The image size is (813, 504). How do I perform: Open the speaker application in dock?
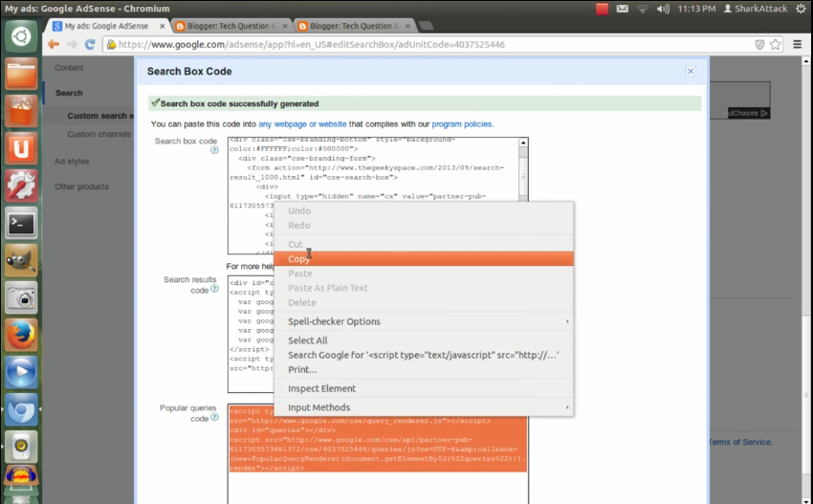tap(21, 447)
